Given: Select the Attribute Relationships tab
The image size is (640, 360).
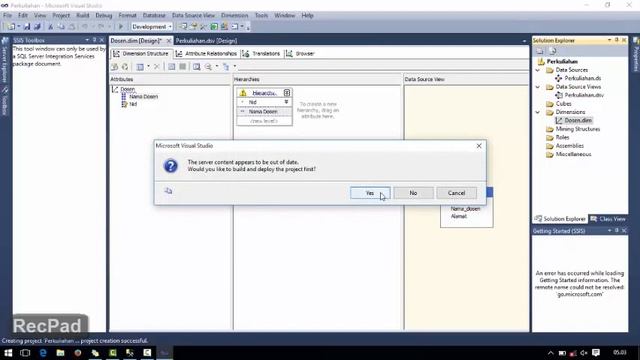Looking at the screenshot, I should point(207,53).
